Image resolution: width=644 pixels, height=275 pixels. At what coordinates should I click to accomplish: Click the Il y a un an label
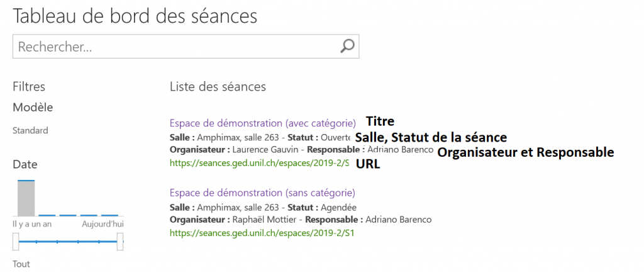32,224
